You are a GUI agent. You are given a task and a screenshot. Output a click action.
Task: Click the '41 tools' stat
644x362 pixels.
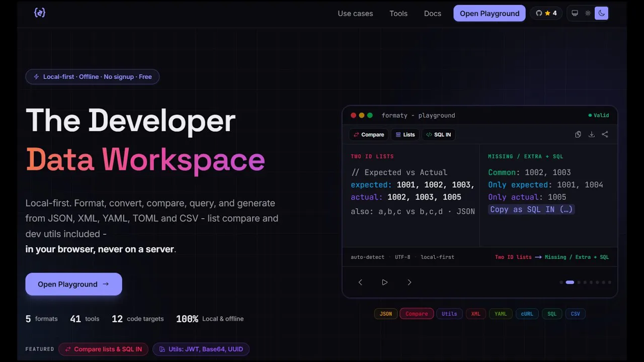coord(85,319)
